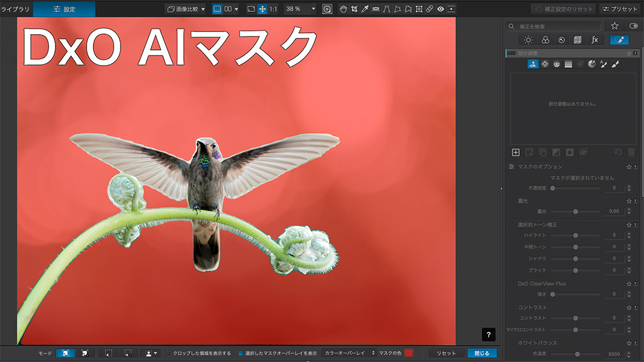This screenshot has width=644, height=362.
Task: Toggle the 部分調整 panel enable switch
Action: (x=511, y=54)
